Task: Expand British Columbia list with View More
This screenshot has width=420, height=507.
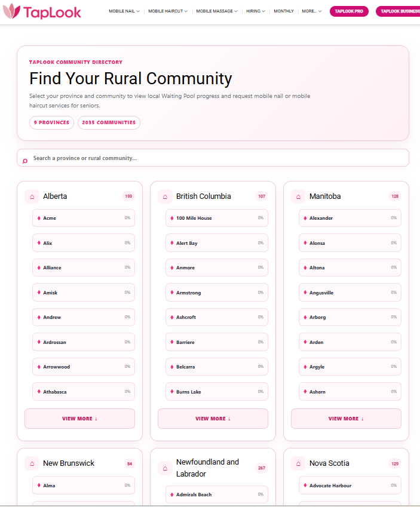Action: 213,419
